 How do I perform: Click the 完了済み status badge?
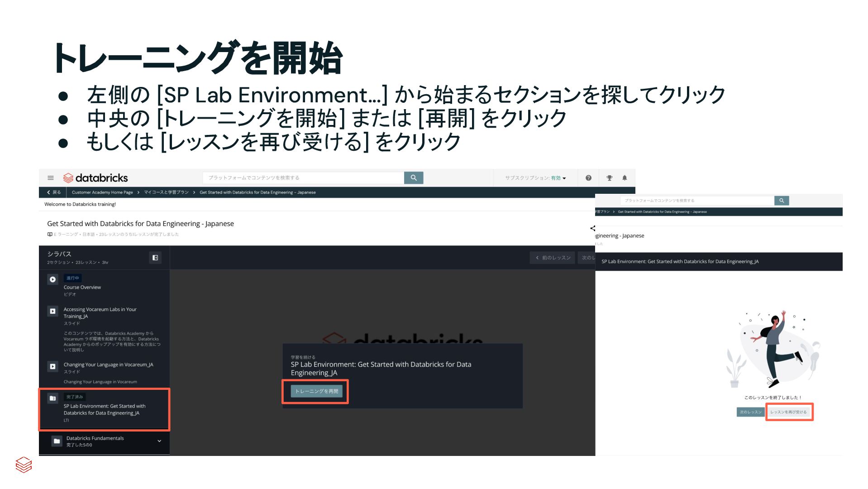[x=75, y=397]
